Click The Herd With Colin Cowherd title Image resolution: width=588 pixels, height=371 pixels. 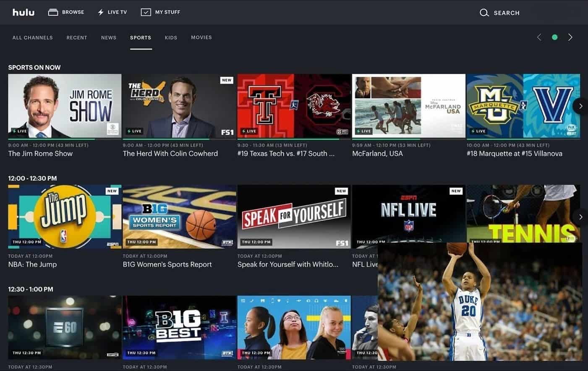point(170,154)
